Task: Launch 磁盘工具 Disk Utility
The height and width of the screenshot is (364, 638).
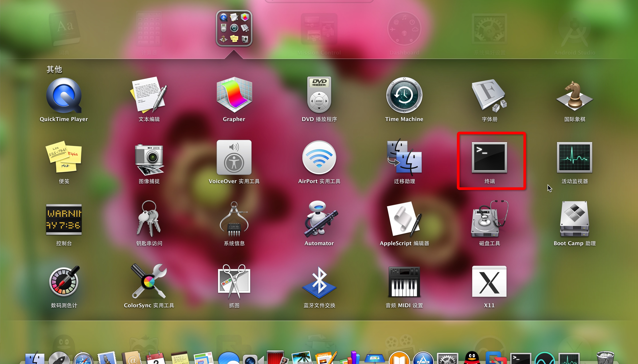Action: click(489, 219)
